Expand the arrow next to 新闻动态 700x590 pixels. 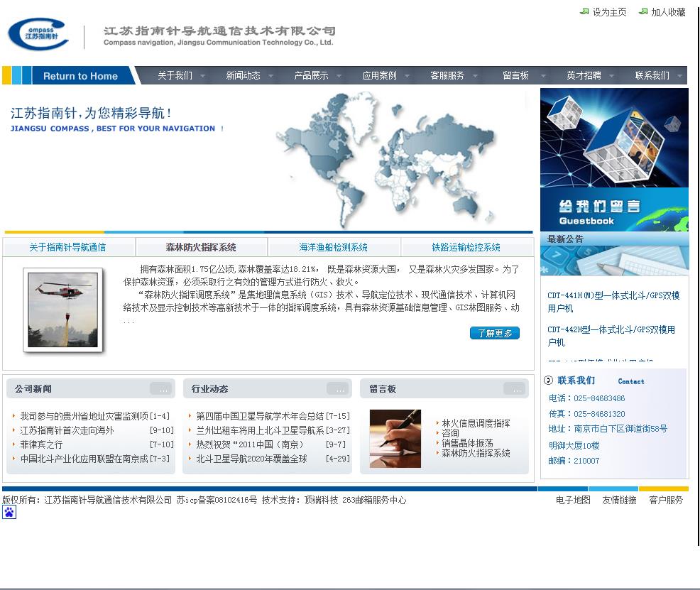(270, 76)
